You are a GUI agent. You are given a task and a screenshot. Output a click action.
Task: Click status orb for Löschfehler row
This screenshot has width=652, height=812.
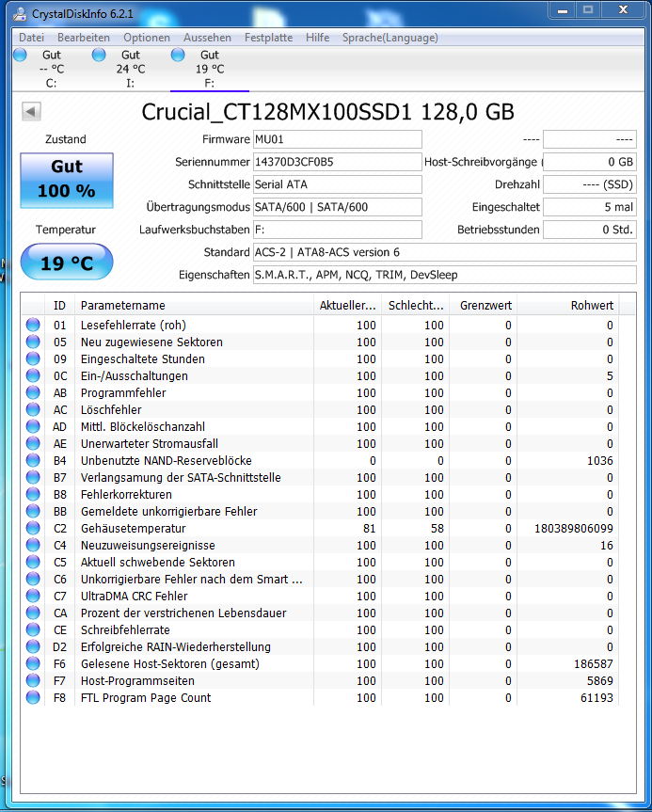33,409
